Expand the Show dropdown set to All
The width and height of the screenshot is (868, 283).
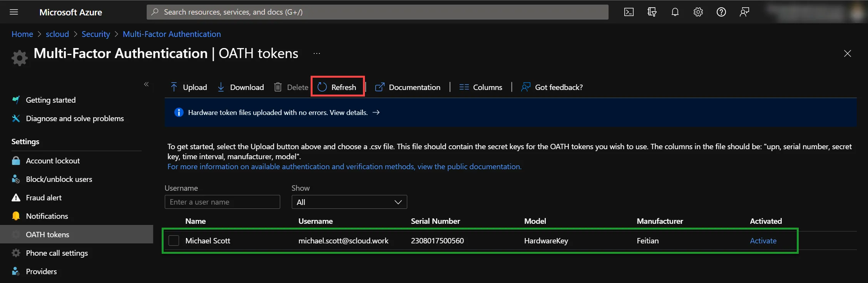(350, 202)
